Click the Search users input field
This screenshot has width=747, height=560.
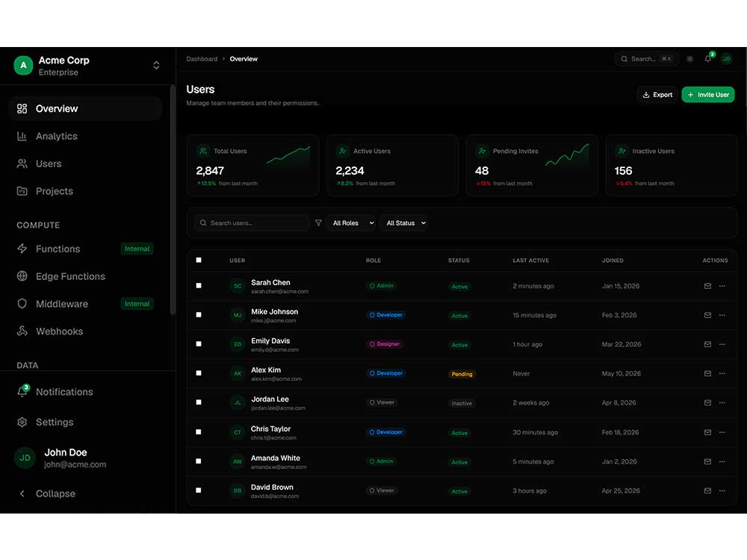[252, 223]
